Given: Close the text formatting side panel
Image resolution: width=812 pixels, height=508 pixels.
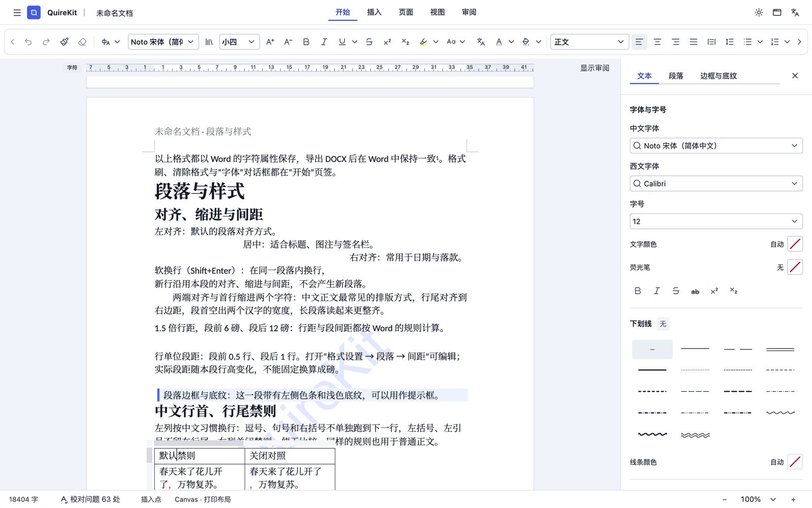Looking at the screenshot, I should tap(795, 76).
